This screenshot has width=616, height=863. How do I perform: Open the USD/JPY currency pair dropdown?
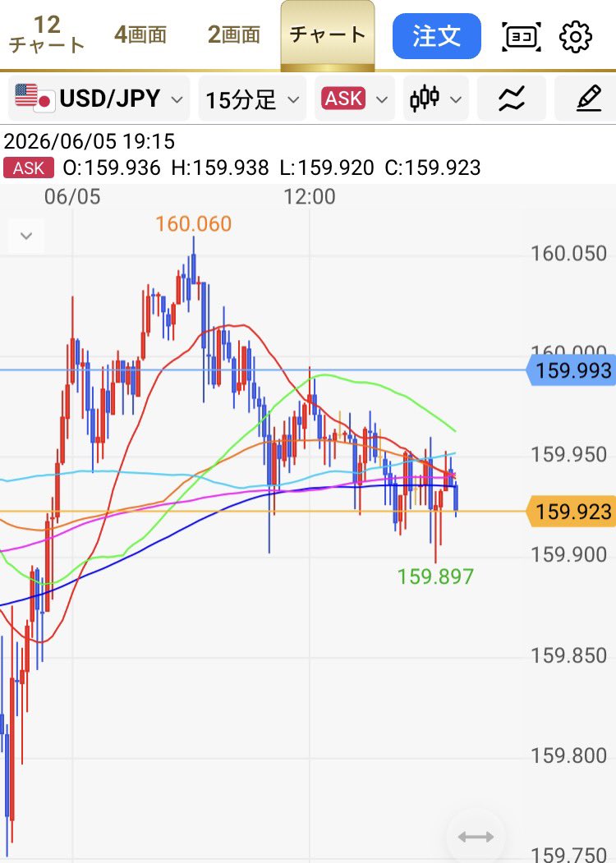pos(99,99)
